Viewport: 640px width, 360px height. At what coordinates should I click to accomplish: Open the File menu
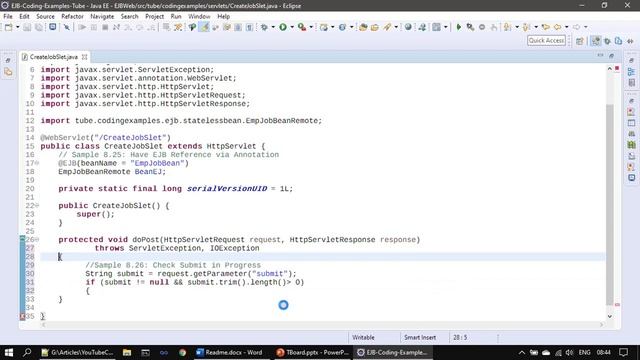(8, 16)
